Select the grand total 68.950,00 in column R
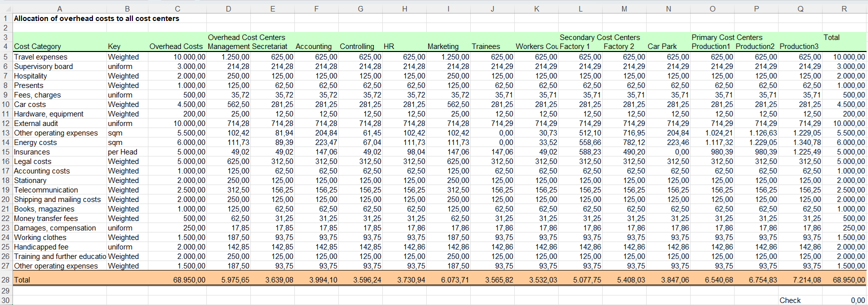The width and height of the screenshot is (868, 305). coord(849,280)
